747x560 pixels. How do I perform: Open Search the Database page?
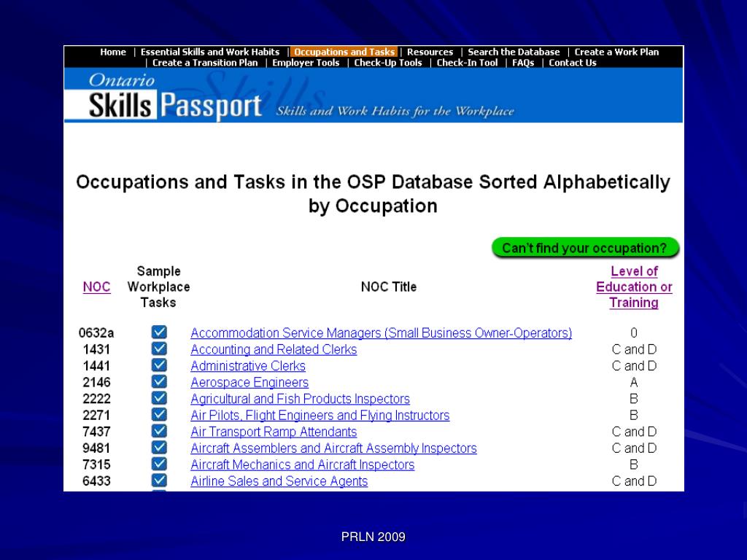[514, 52]
